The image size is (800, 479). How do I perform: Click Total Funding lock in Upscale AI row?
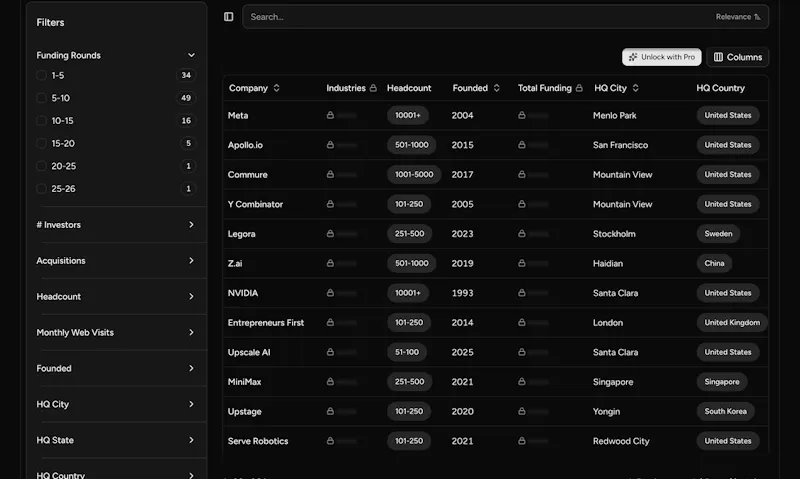click(521, 352)
